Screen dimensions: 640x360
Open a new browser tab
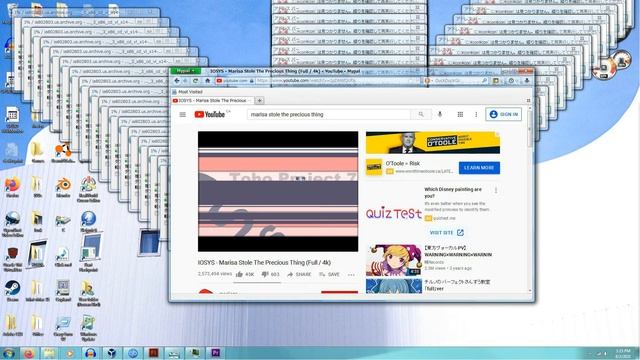point(260,100)
